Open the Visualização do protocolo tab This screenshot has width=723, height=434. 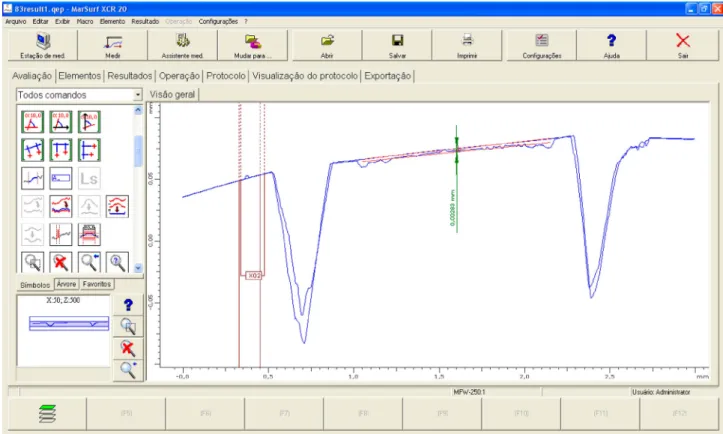pos(305,76)
